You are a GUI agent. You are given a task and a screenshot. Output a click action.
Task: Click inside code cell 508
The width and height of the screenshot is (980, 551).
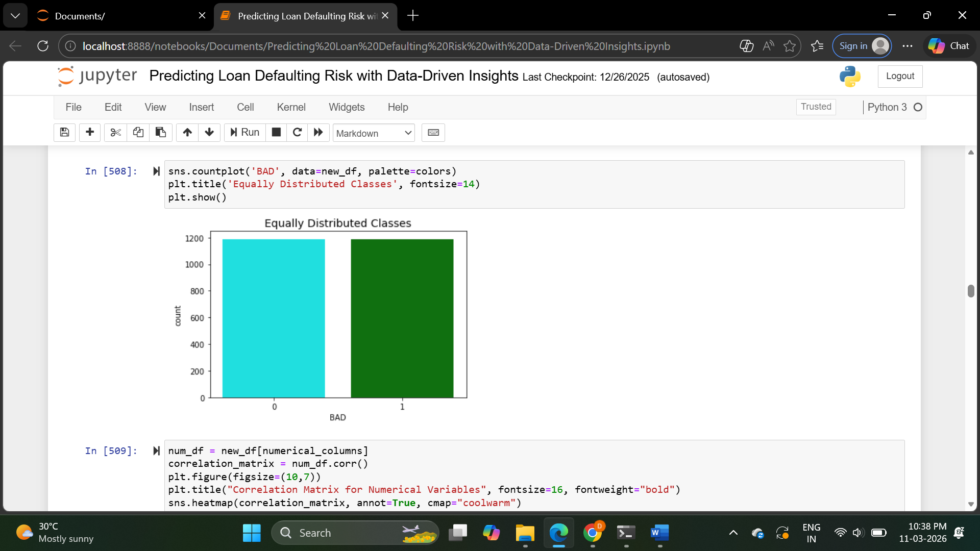coord(534,184)
